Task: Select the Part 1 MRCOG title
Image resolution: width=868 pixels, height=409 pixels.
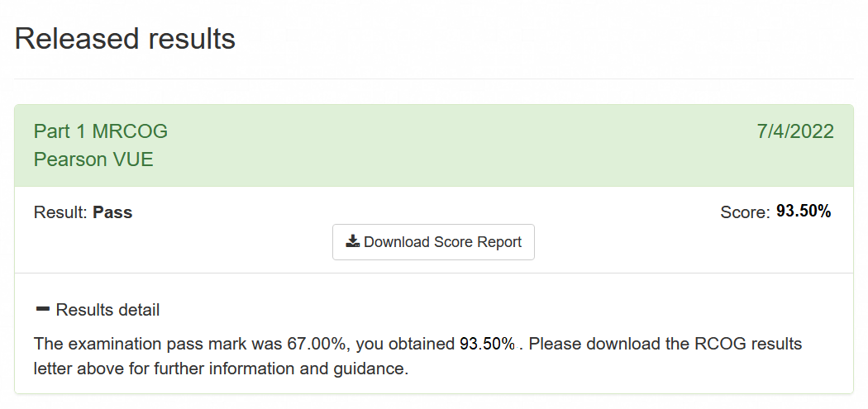Action: tap(101, 131)
